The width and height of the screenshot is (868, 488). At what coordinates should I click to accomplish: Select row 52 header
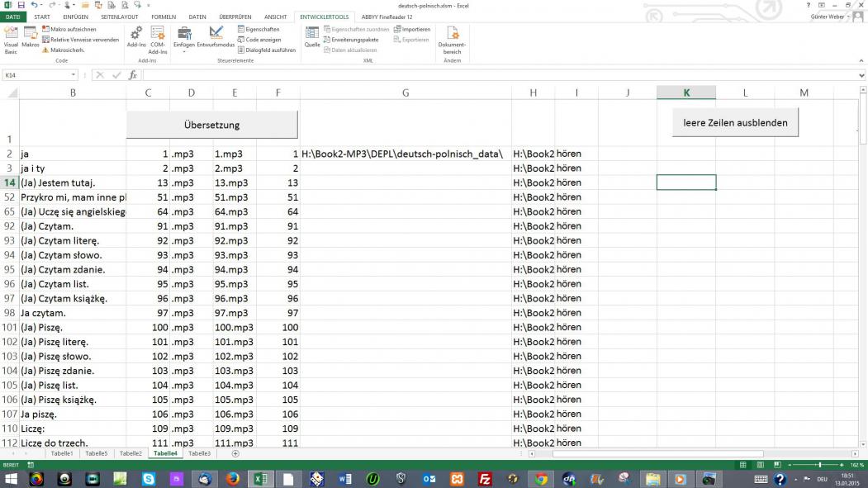[9, 197]
